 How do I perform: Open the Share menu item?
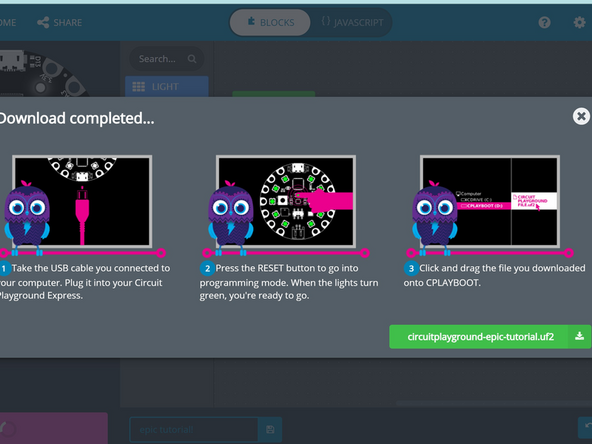tap(60, 23)
